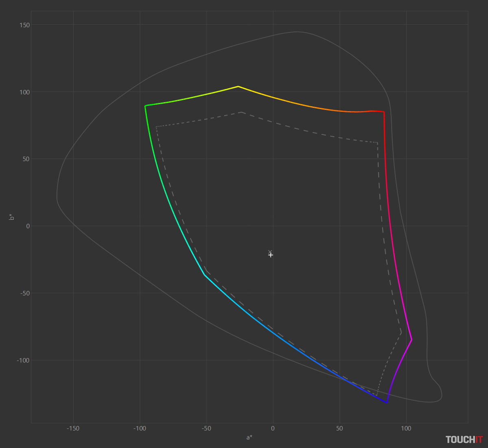Screen dimensions: 488x448
Task: Click the upper-left corner of the dashed gamut
Action: 156,127
